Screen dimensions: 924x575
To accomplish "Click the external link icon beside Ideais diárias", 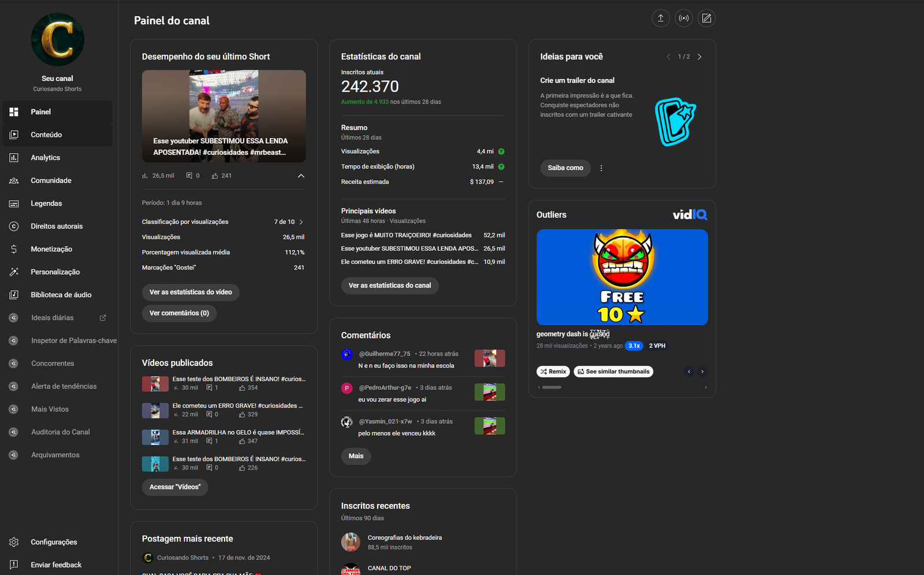I will [x=103, y=318].
